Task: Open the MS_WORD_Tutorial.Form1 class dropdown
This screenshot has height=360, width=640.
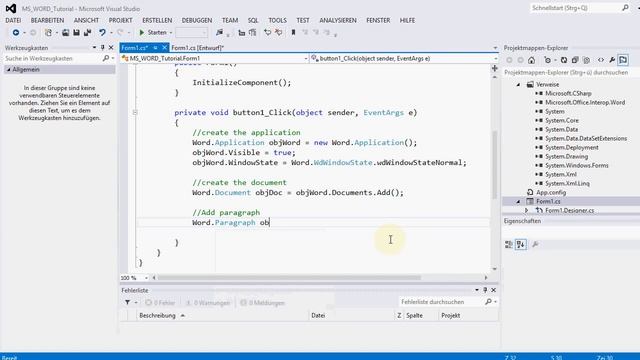Action: 214,58
